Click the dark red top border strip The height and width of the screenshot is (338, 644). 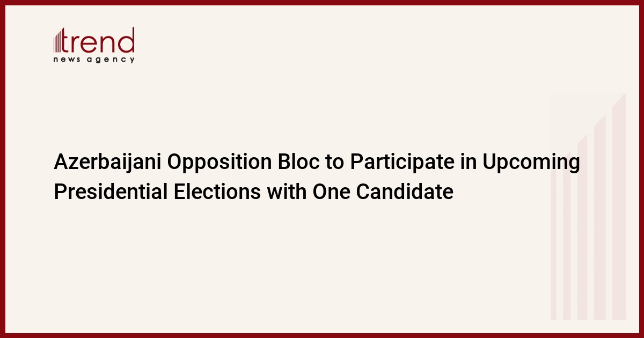[322, 2]
